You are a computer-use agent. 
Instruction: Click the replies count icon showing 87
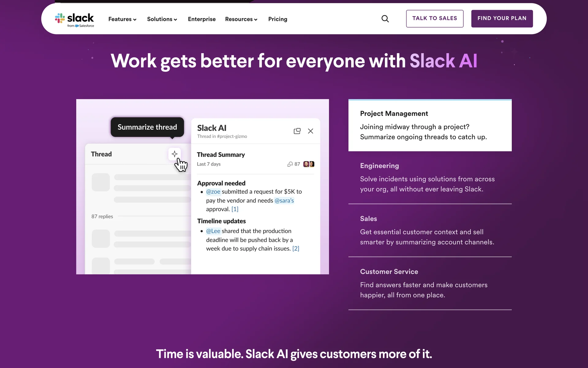tap(290, 164)
